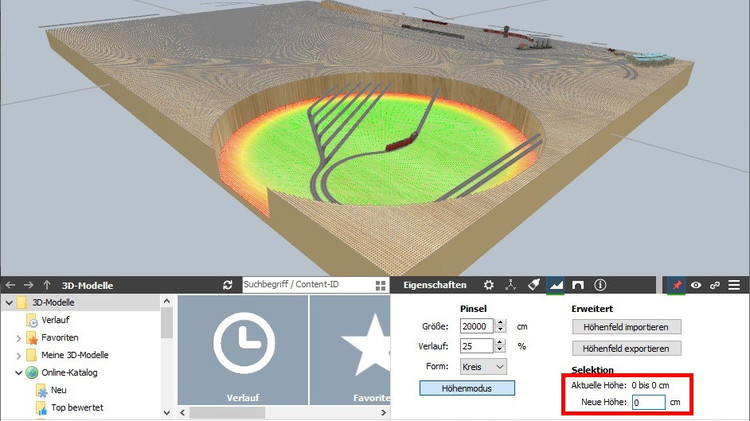Open the tunnel arch tool tab
Screen dimensions: 750x421
(x=578, y=285)
